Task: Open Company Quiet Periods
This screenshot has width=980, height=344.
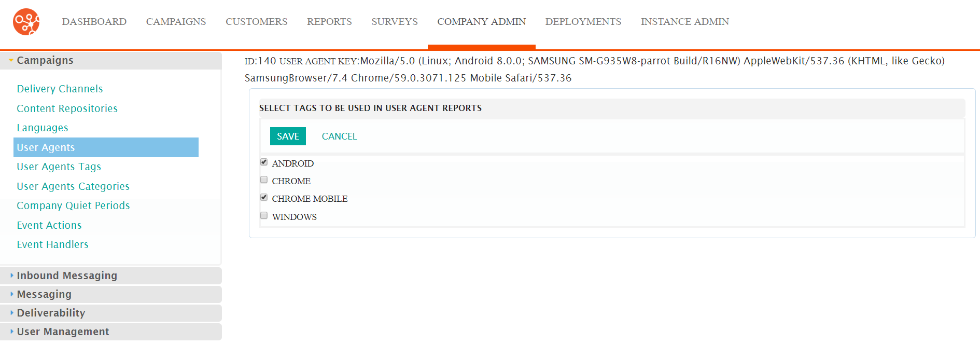Action: (x=73, y=205)
